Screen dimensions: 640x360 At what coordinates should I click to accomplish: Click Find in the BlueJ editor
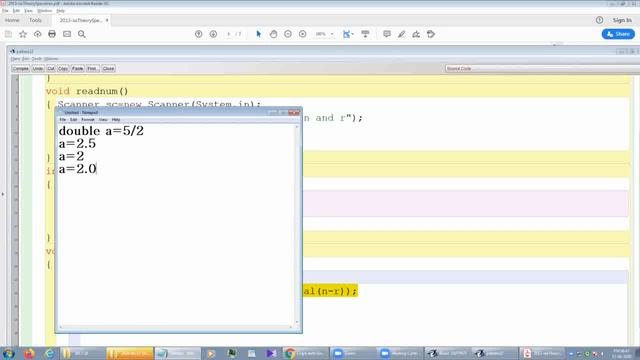pos(93,69)
